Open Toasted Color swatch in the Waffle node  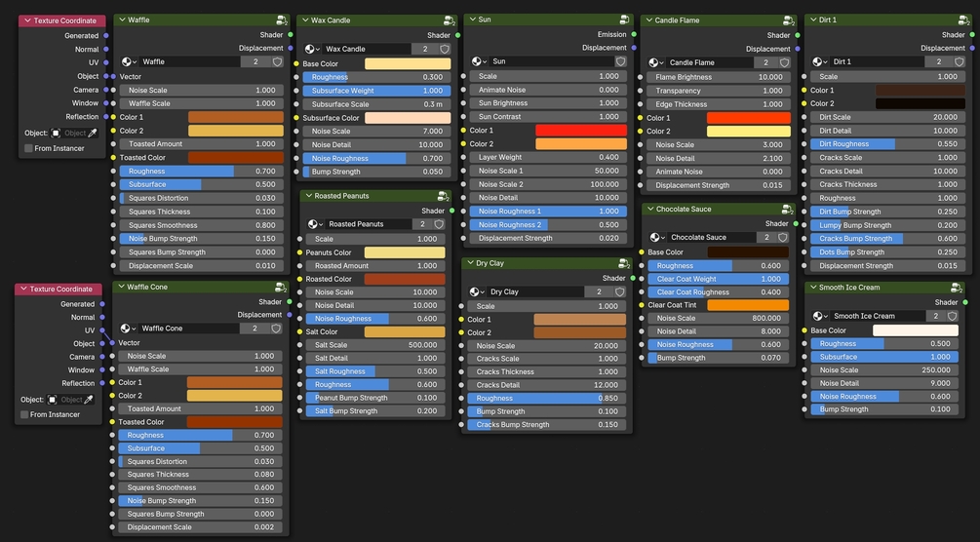click(236, 158)
